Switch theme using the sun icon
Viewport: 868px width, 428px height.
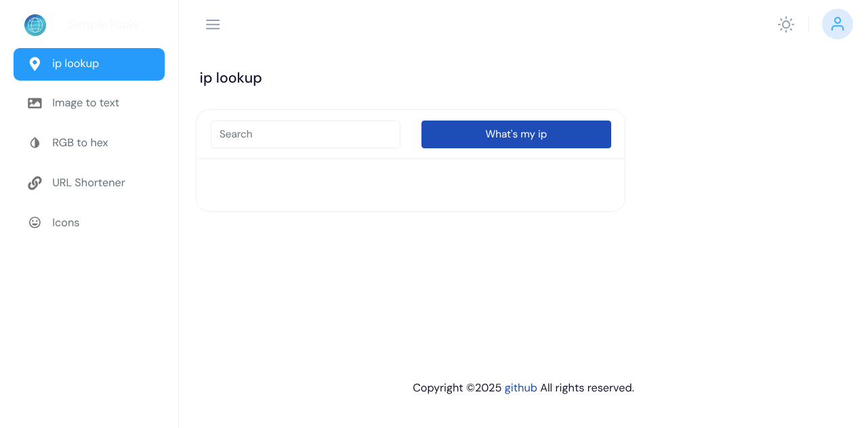click(786, 25)
